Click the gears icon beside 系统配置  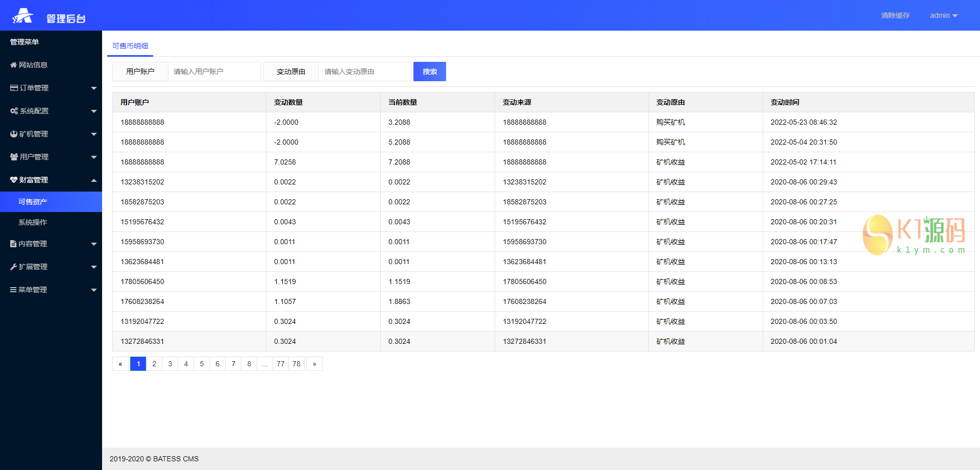point(14,111)
